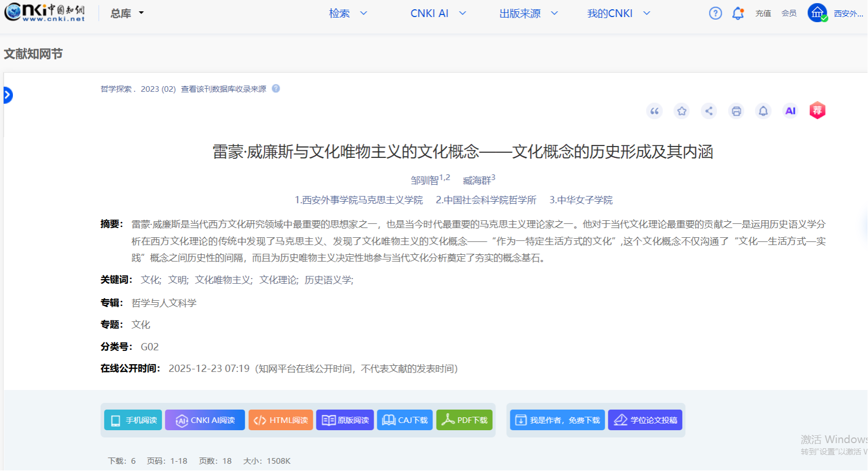Start CAJ下载 download
The image size is (868, 472).
(405, 419)
